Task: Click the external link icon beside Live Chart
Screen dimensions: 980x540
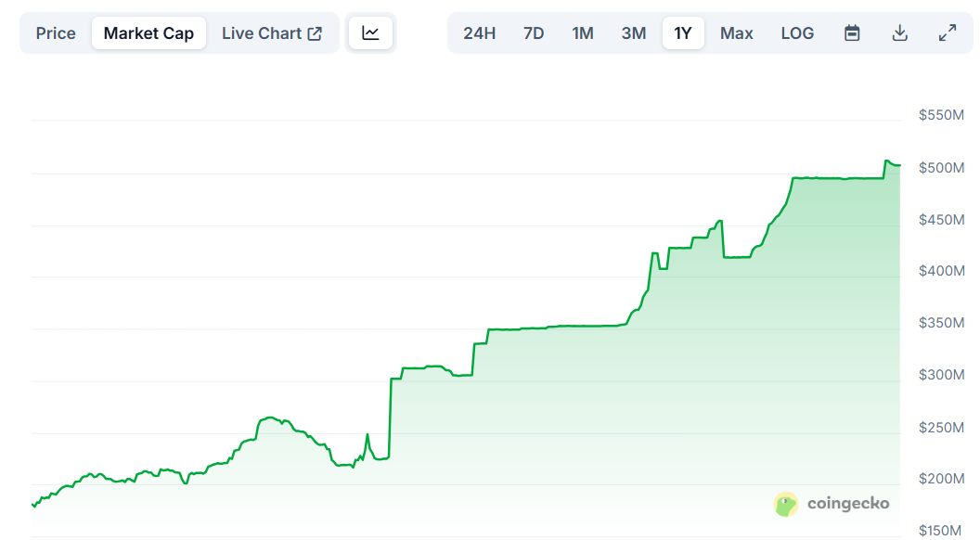Action: click(316, 32)
